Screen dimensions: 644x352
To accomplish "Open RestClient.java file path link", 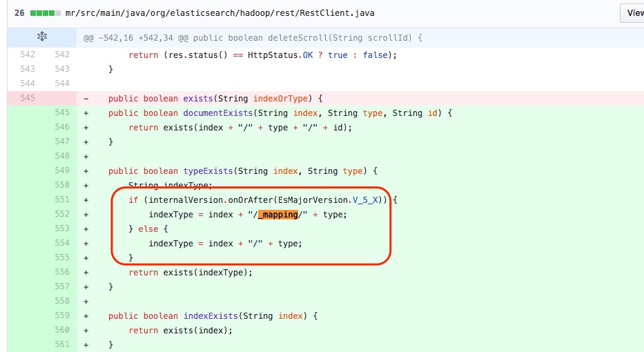I will coord(219,13).
